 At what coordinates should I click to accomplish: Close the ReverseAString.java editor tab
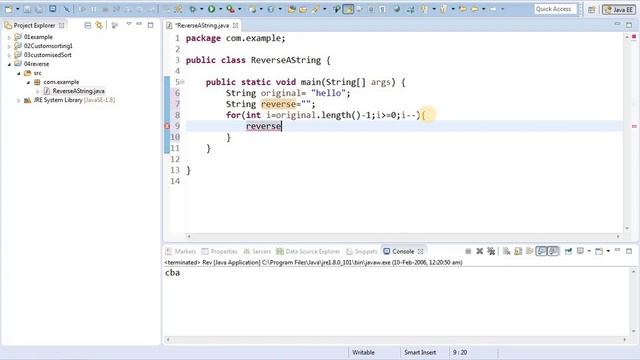click(x=236, y=25)
